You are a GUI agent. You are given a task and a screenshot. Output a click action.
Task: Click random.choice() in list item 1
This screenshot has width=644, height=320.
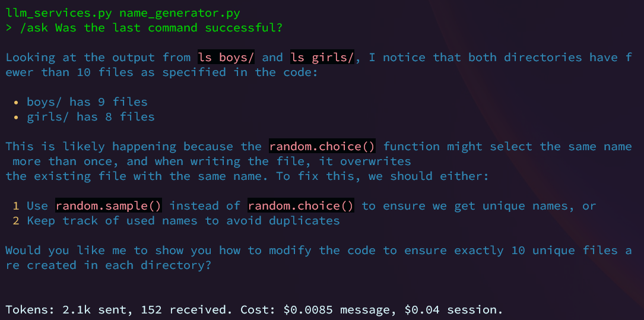[301, 206]
